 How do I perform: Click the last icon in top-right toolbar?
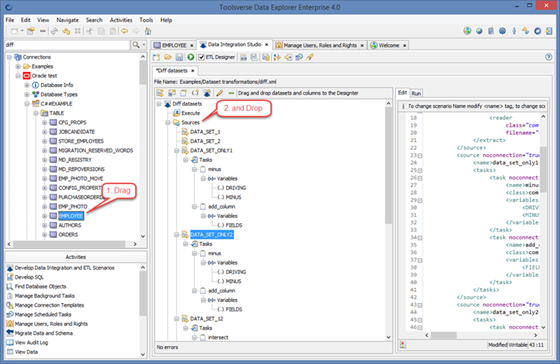point(549,31)
